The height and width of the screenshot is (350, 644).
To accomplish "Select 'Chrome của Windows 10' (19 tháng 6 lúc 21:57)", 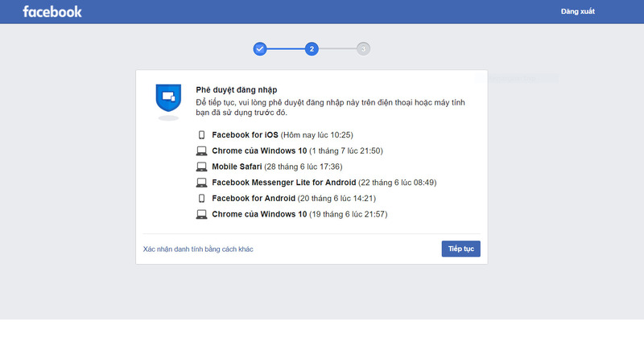I will pos(299,214).
